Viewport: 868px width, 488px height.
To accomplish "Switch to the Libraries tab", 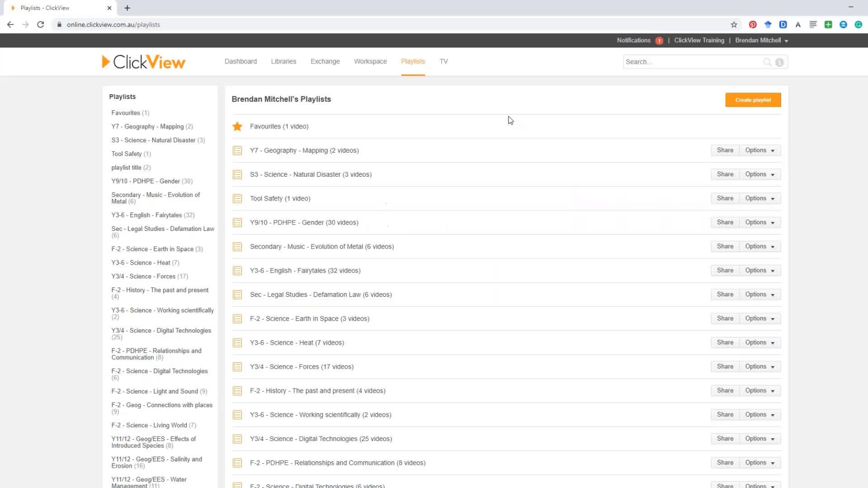I will [283, 61].
